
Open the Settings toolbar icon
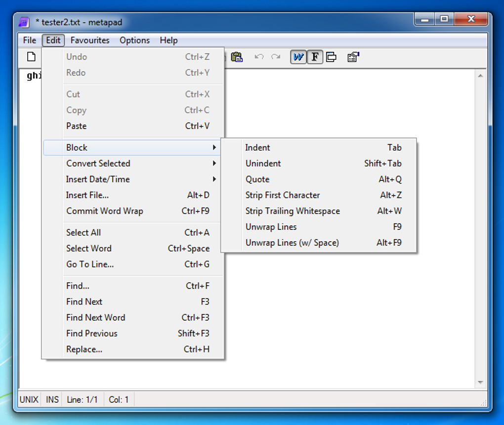353,57
